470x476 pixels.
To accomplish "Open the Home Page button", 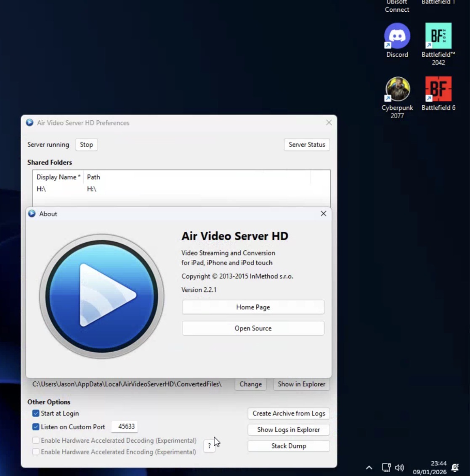I will coord(253,307).
